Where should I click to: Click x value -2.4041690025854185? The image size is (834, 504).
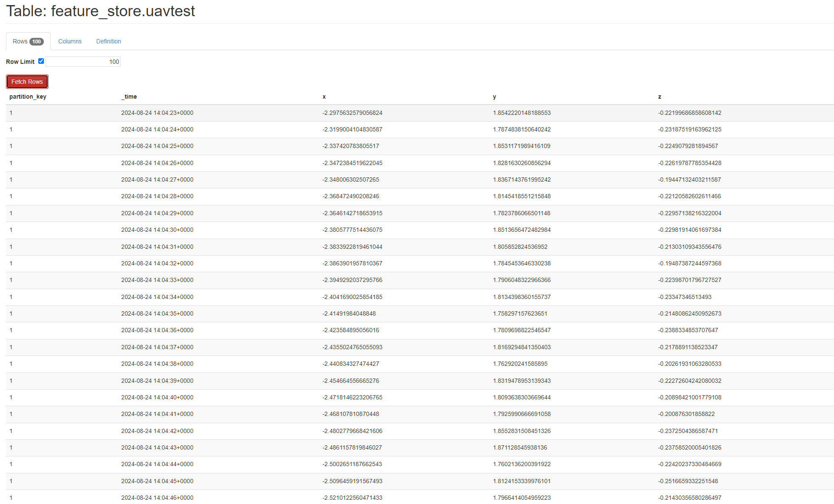point(352,297)
